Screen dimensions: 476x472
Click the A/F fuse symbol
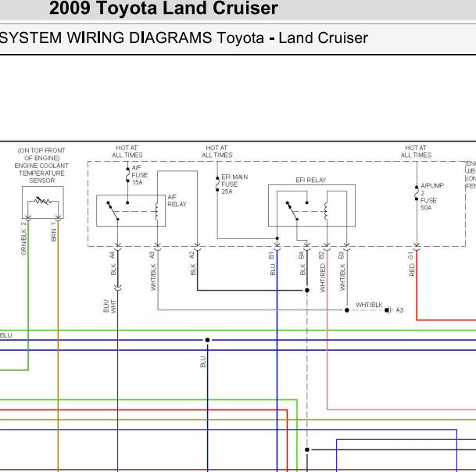click(128, 175)
